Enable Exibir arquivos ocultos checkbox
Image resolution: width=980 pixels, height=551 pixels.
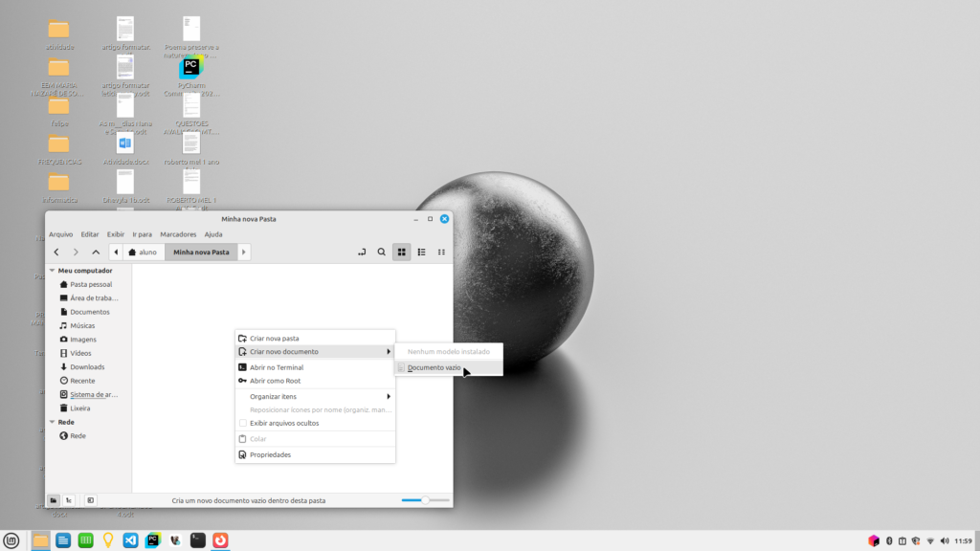243,423
